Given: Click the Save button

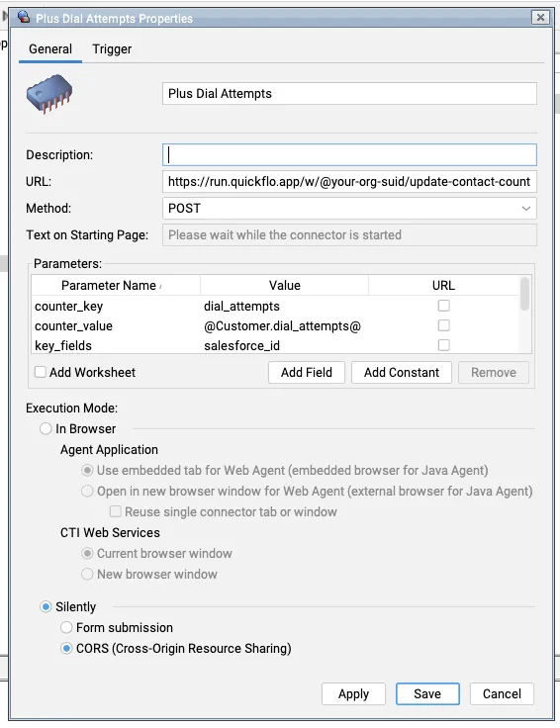Looking at the screenshot, I should click(427, 693).
